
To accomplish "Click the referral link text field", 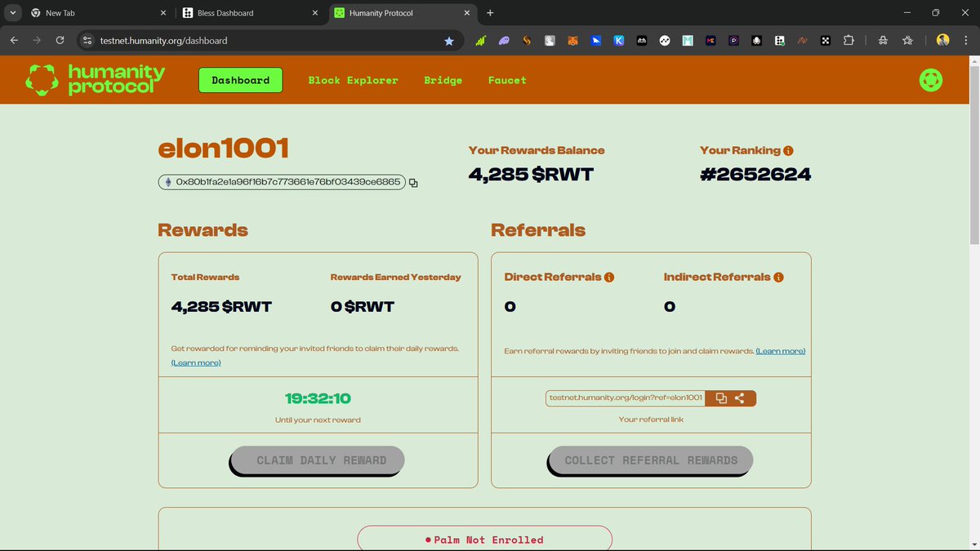I will pos(626,398).
